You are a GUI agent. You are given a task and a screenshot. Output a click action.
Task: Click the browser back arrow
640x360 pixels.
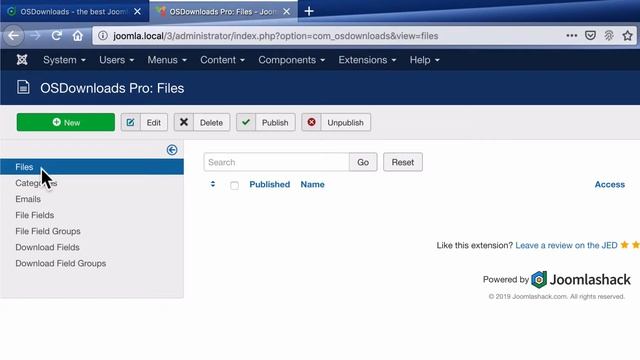[13, 36]
